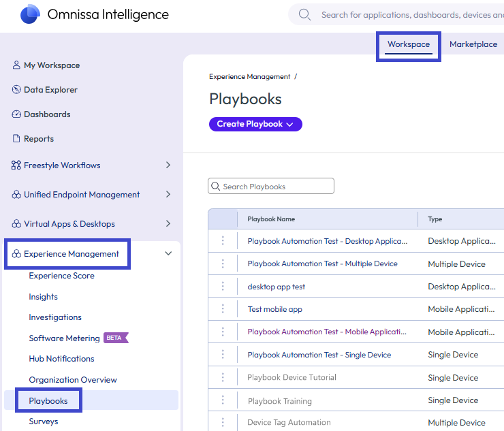Open My Workspace in the sidebar
Viewport: 504px width, 431px height.
[x=52, y=65]
